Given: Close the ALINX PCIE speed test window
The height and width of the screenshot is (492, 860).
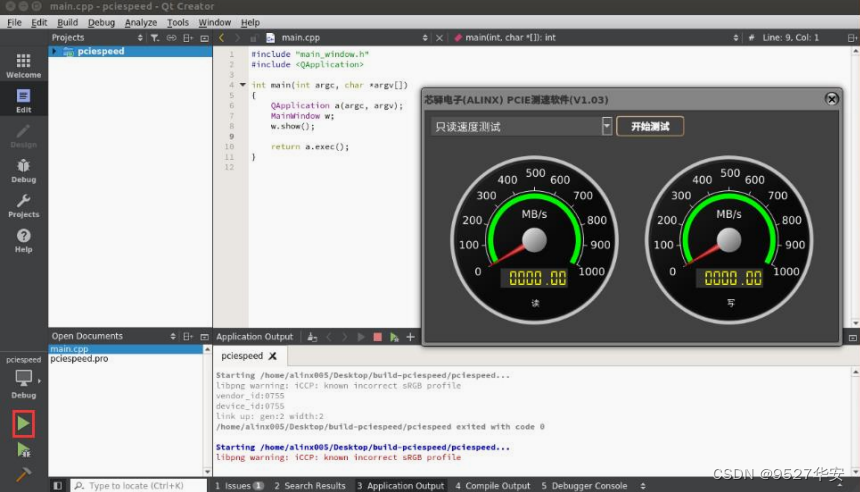Looking at the screenshot, I should [831, 99].
